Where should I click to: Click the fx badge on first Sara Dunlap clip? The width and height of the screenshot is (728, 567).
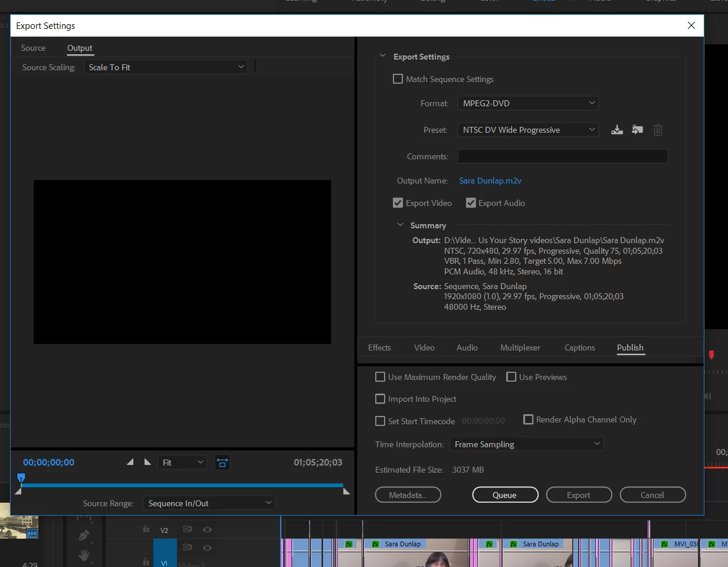(x=375, y=544)
